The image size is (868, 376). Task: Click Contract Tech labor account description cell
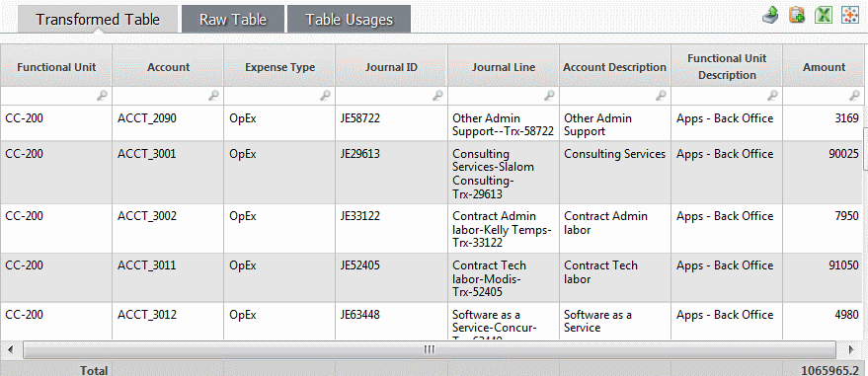[x=615, y=277]
